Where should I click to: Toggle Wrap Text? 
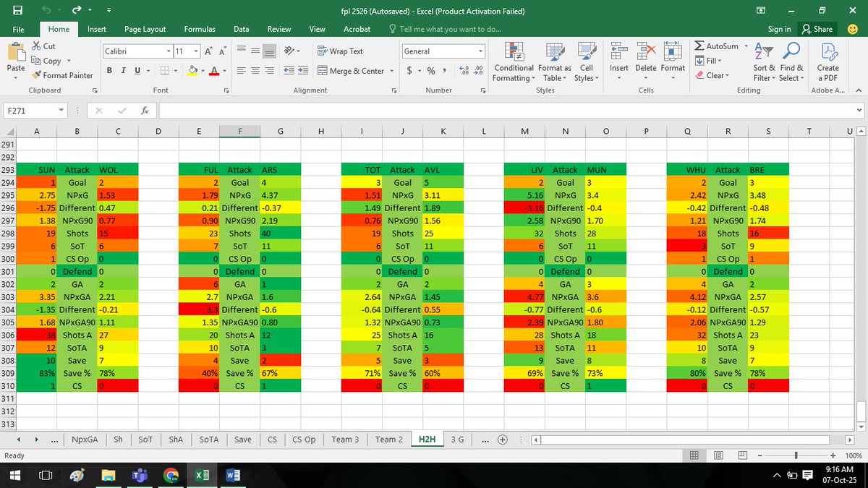[340, 51]
